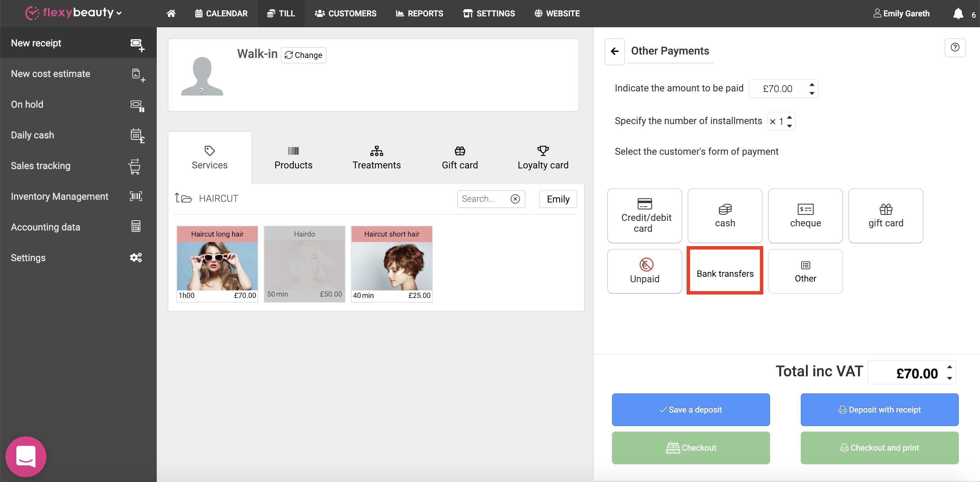Select cash payment
This screenshot has width=980, height=482.
[725, 216]
